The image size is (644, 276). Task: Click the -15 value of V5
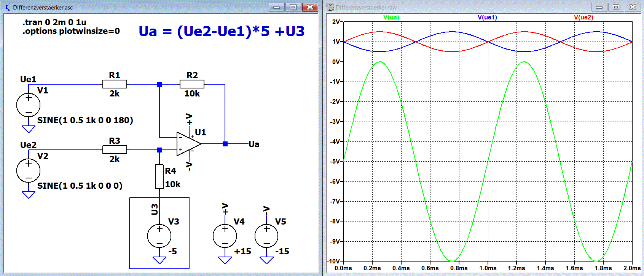(282, 251)
